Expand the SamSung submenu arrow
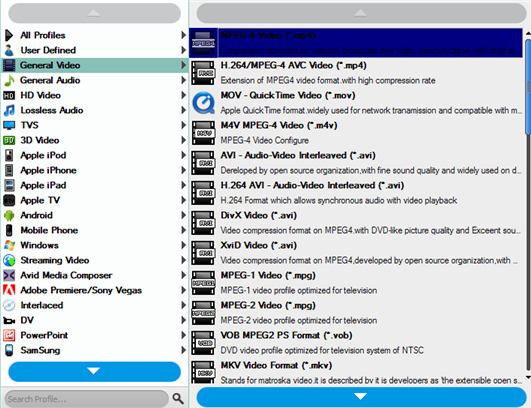The width and height of the screenshot is (531, 408). pos(183,350)
